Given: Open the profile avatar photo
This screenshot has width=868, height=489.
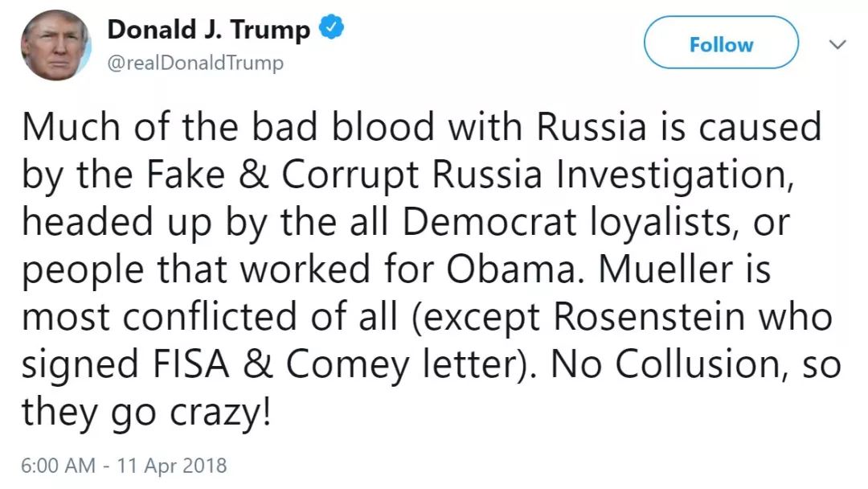Looking at the screenshot, I should [55, 46].
